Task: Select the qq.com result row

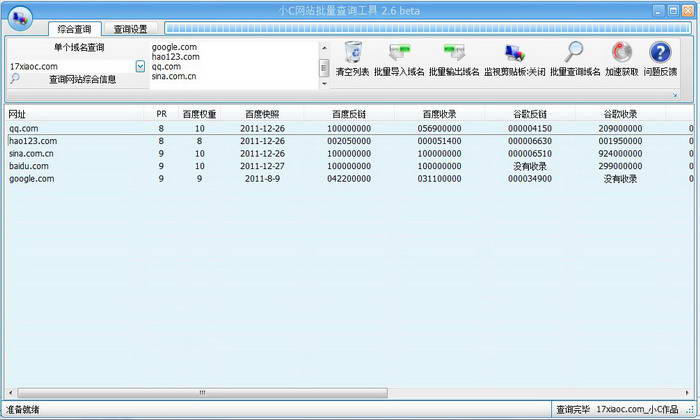Action: click(350, 129)
